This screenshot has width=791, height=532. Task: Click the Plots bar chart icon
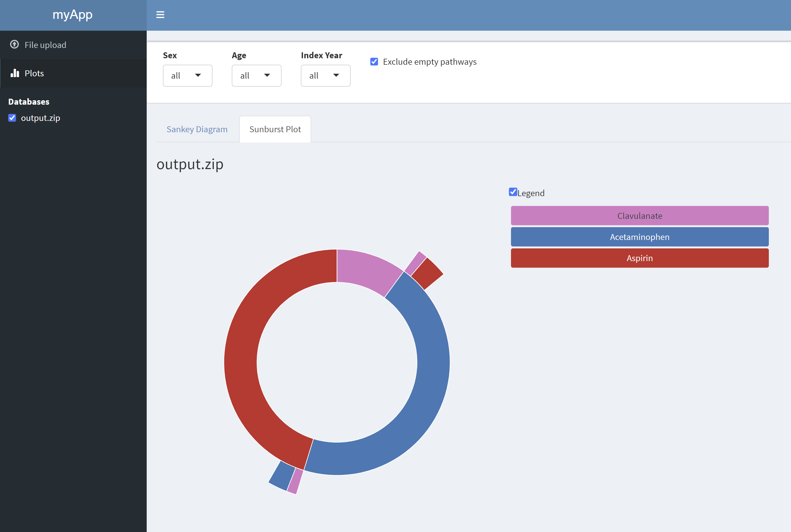click(x=15, y=73)
